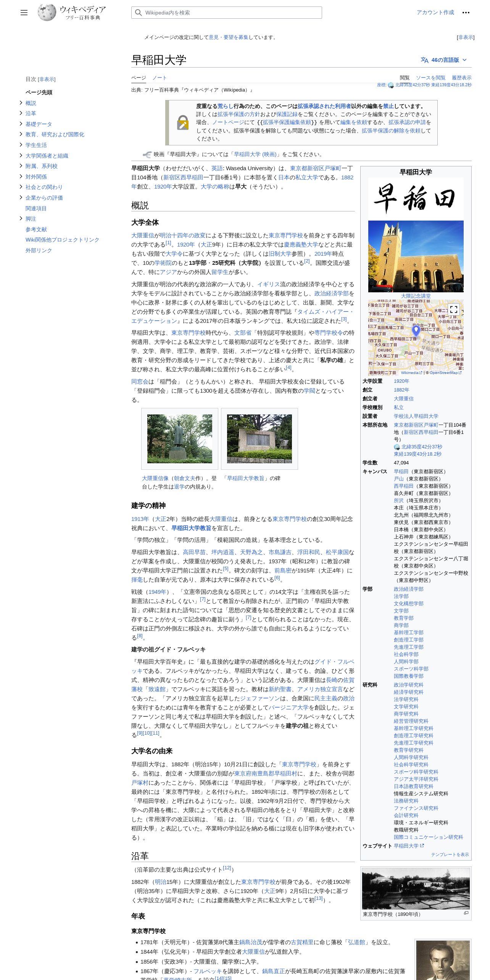The image size is (490, 980).
Task: Click the アカウント作成 link
Action: click(x=435, y=13)
